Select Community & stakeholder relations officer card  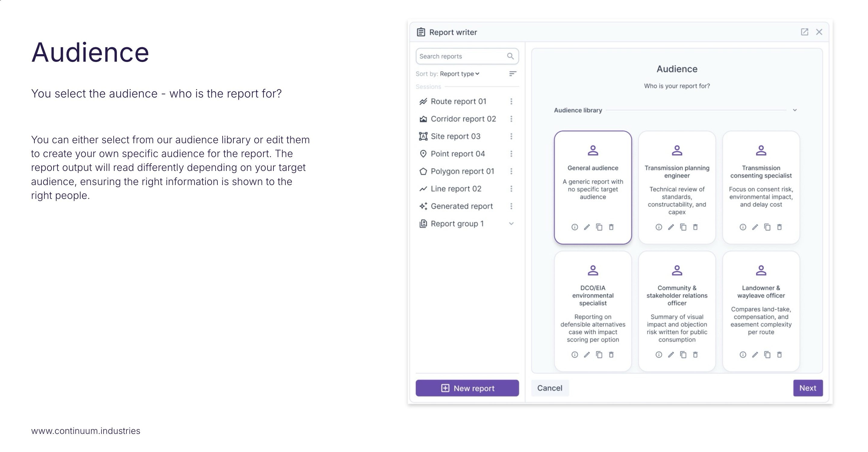pyautogui.click(x=677, y=311)
